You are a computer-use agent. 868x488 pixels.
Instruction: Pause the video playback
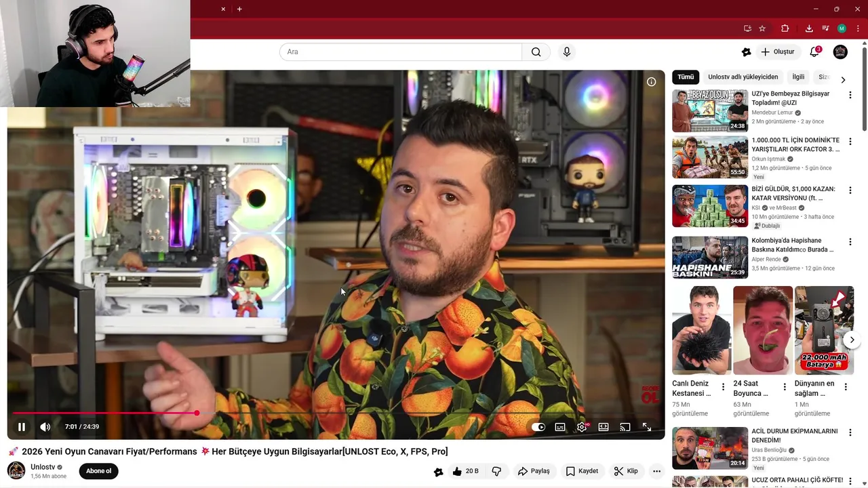click(22, 427)
